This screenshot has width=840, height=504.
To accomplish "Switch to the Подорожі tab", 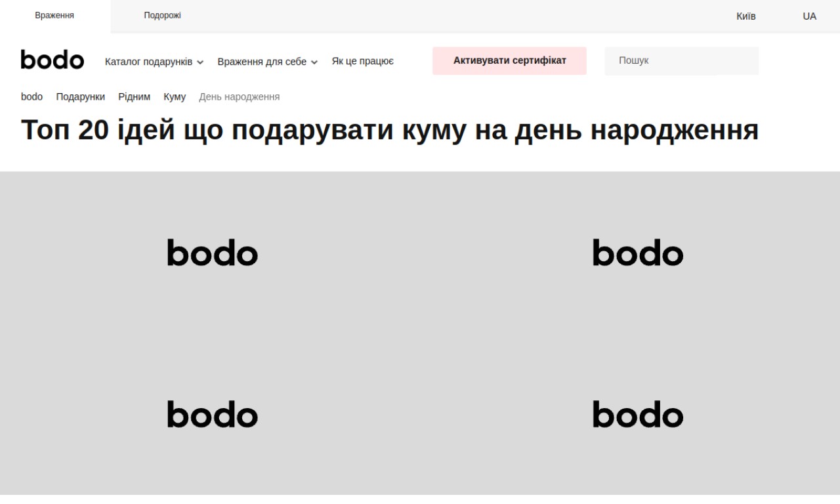I will [162, 16].
